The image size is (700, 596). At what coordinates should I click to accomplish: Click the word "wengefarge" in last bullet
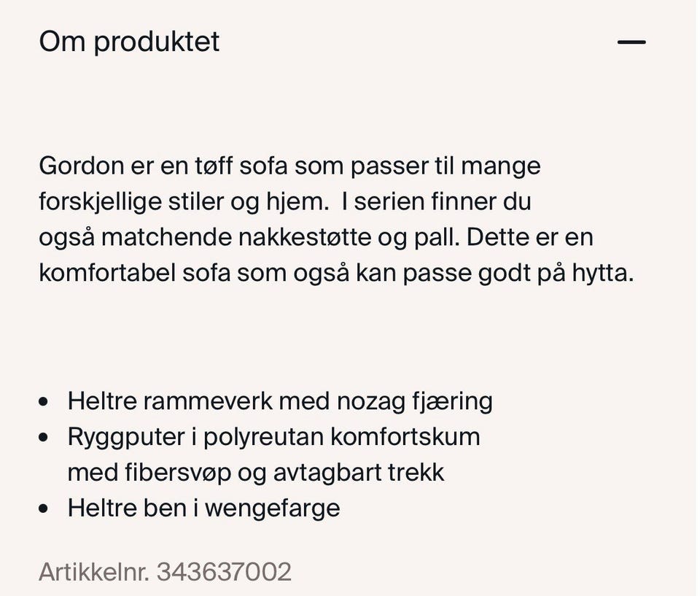(272, 509)
